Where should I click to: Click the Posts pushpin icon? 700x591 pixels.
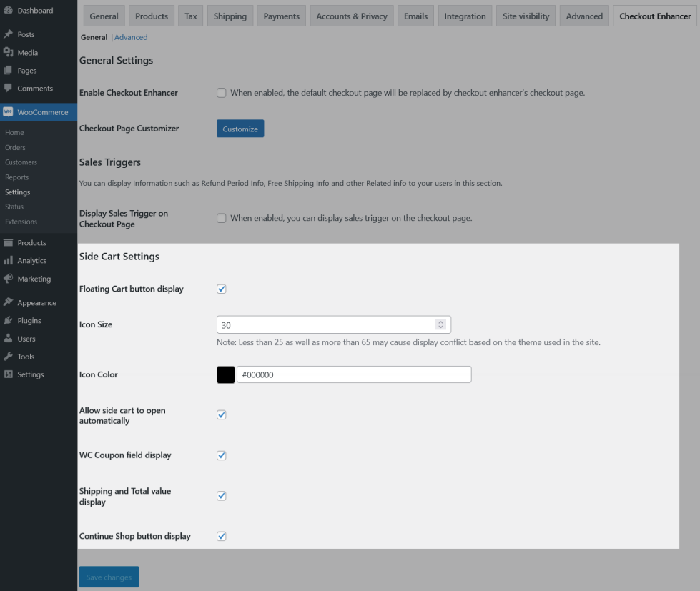tap(8, 34)
